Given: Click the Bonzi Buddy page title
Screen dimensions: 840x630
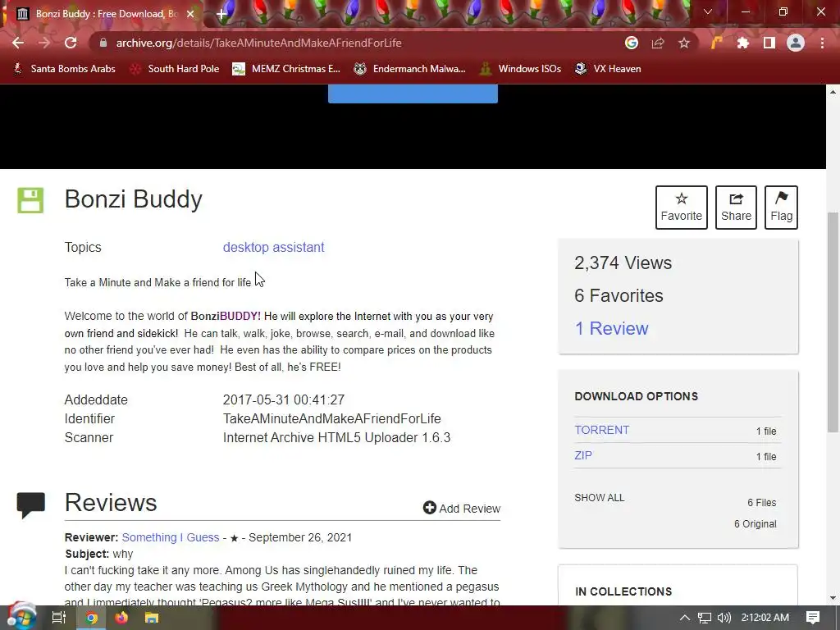Looking at the screenshot, I should tap(134, 199).
